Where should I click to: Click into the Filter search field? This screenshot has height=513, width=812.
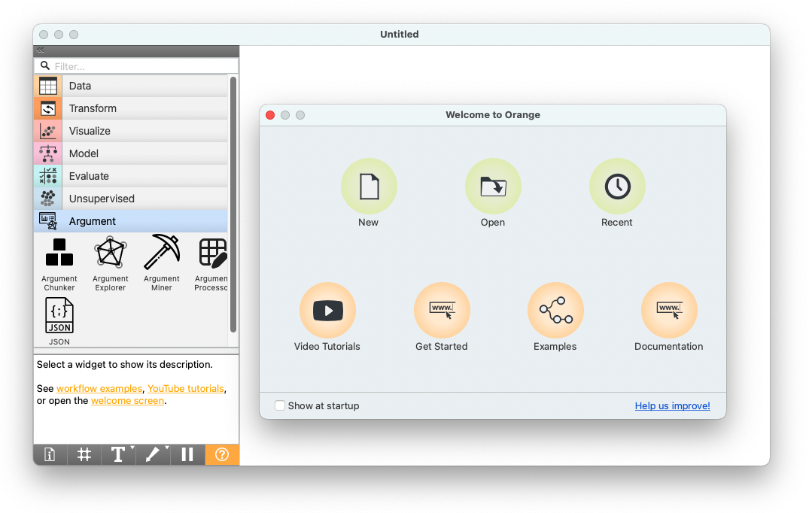coord(137,66)
